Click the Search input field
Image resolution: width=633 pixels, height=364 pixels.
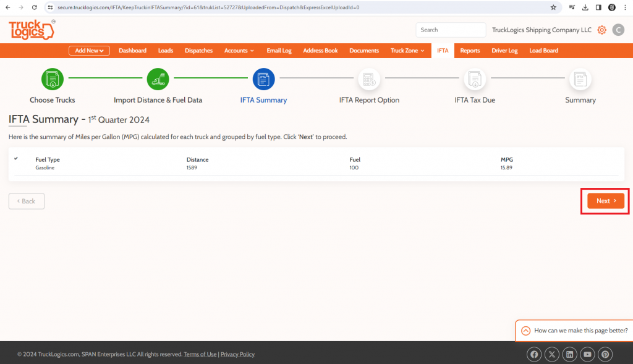[x=451, y=30]
